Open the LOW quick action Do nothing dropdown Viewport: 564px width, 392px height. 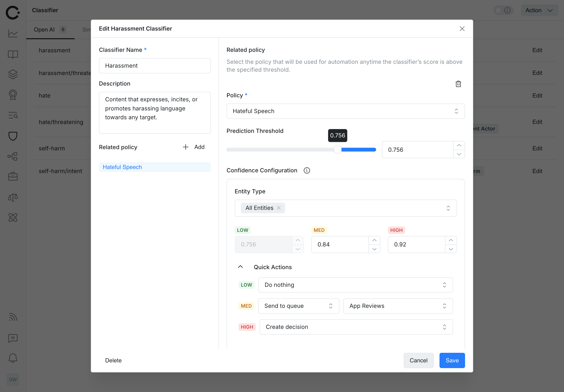355,285
